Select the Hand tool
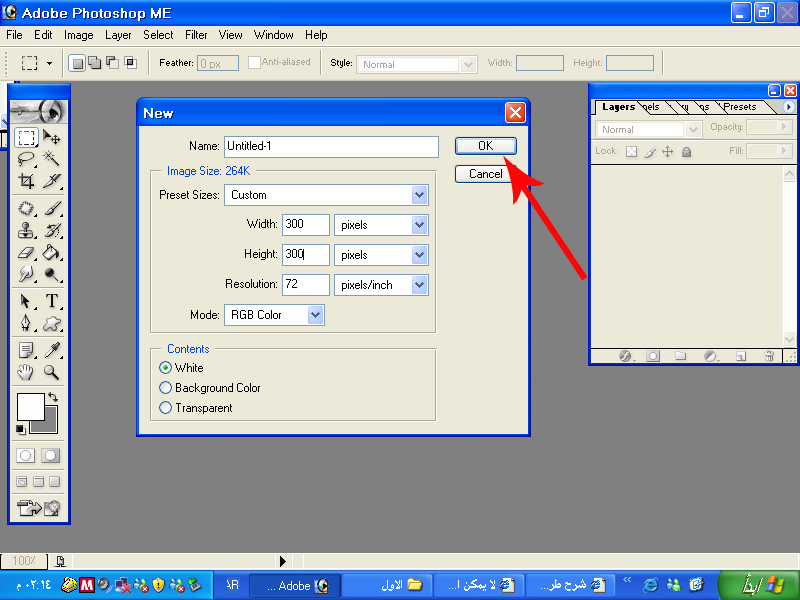The width and height of the screenshot is (800, 600). 26,372
